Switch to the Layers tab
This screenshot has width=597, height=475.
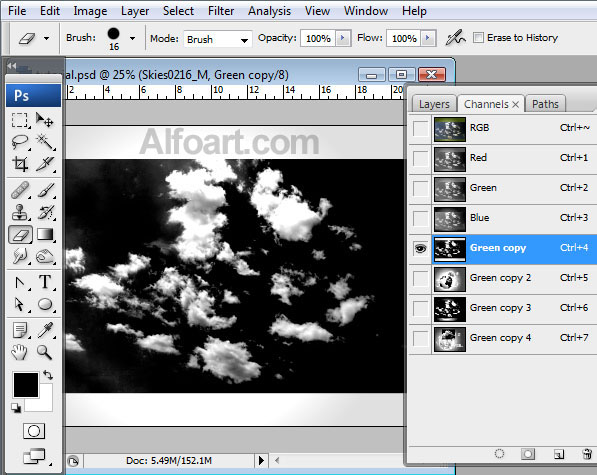point(434,104)
